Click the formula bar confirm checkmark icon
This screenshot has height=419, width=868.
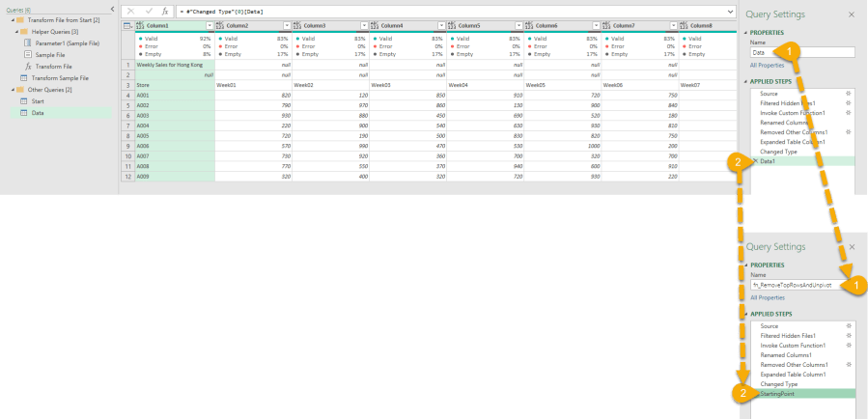pyautogui.click(x=147, y=10)
